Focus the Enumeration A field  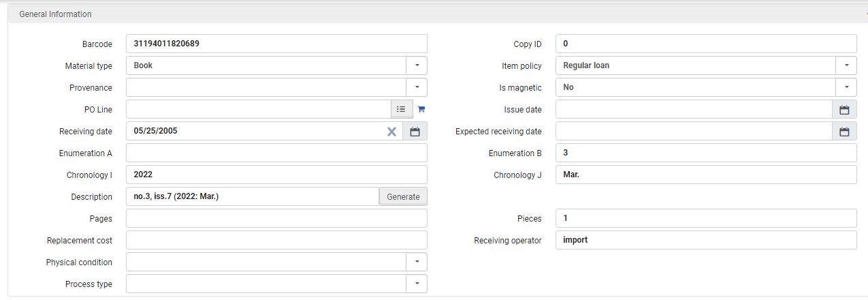tap(276, 153)
